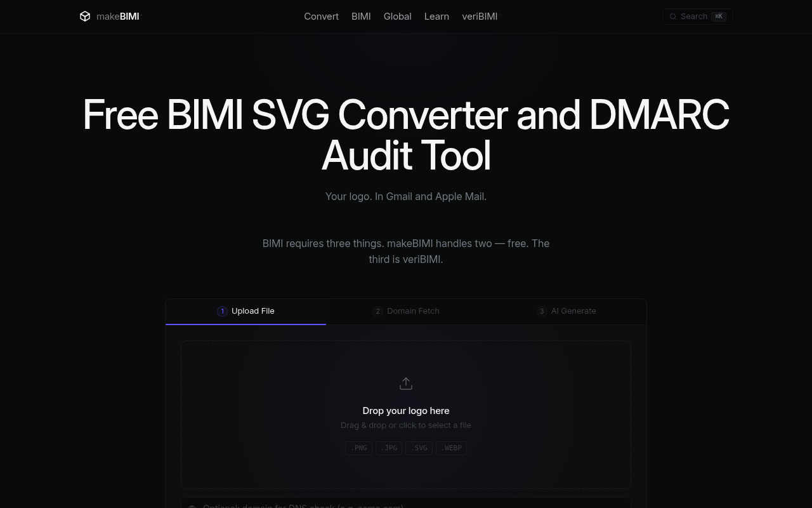Viewport: 812px width, 508px height.
Task: Click the step 3 number badge
Action: pos(542,311)
